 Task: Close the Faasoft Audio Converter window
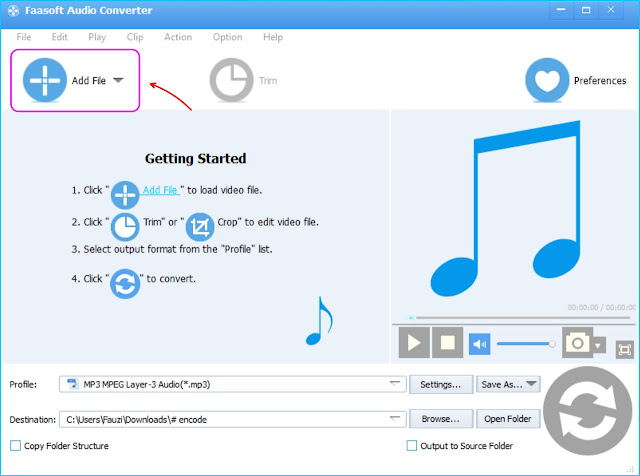[x=611, y=10]
